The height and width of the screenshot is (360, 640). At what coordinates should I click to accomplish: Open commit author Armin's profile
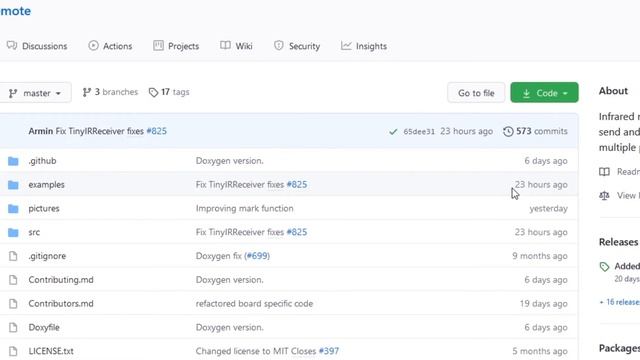point(40,131)
